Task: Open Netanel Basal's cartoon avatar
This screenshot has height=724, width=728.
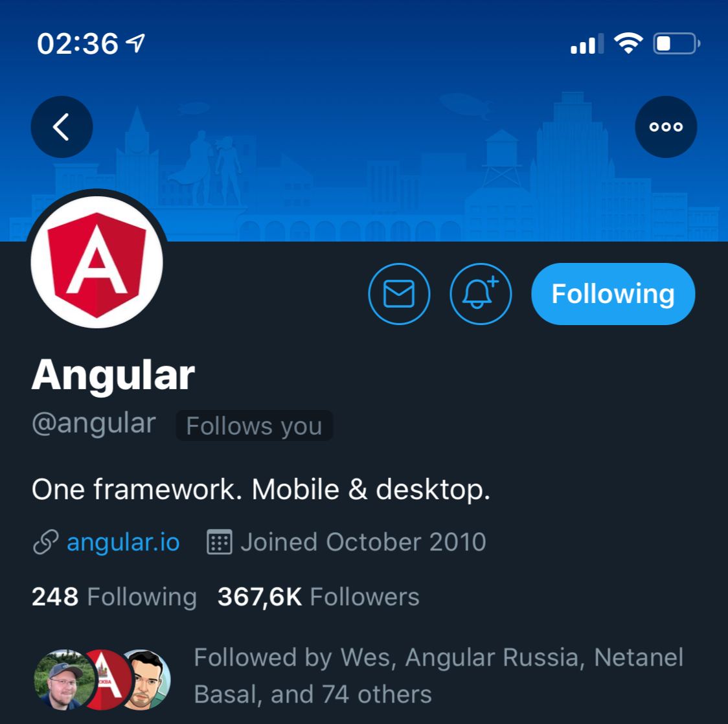Action: [x=146, y=679]
